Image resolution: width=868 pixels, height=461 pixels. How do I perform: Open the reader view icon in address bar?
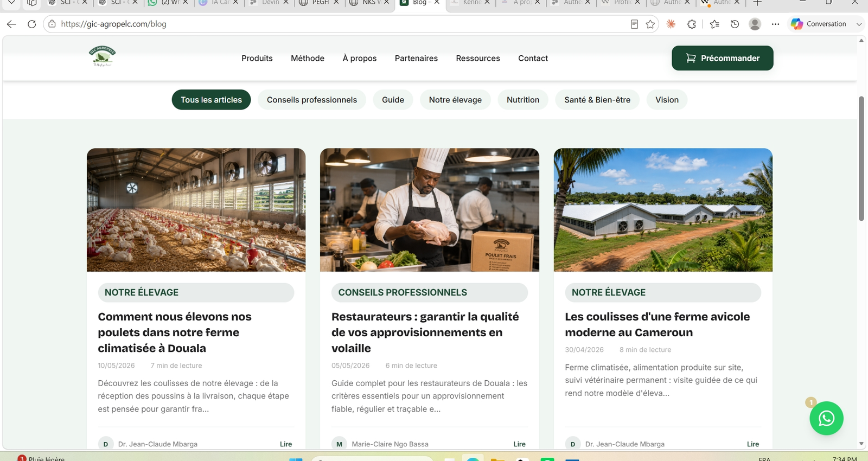pos(634,24)
